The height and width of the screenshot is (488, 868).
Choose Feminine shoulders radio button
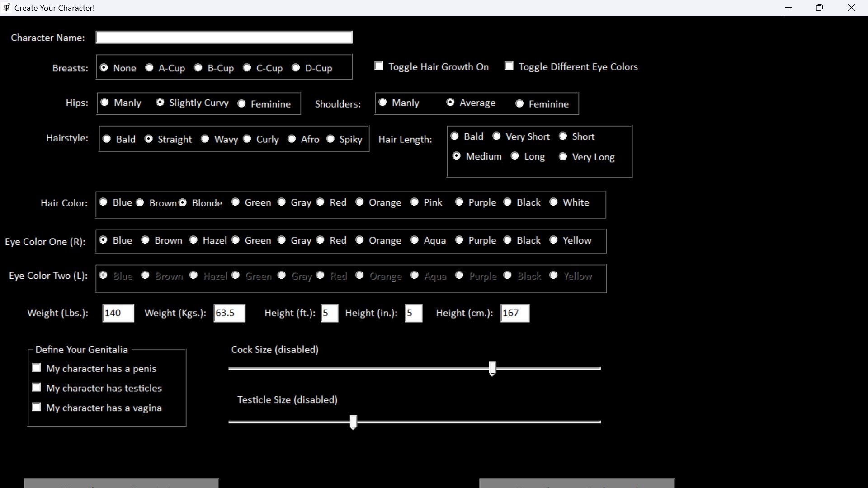[x=519, y=104]
